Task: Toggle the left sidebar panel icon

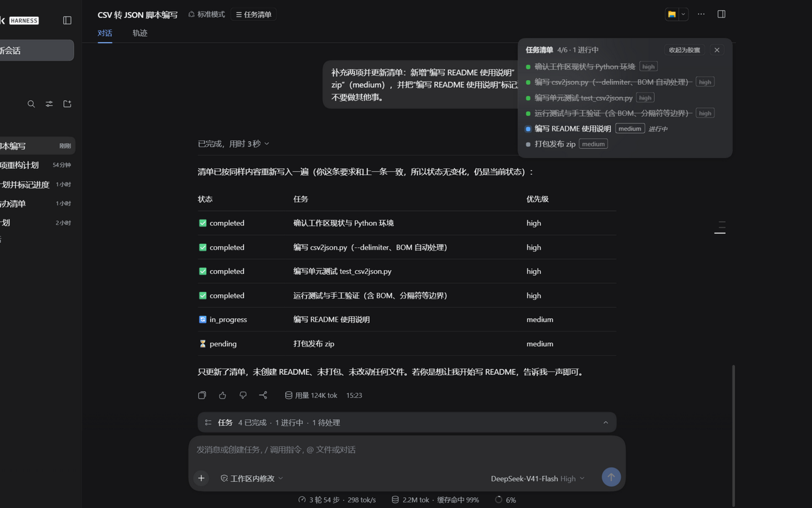Action: click(67, 20)
